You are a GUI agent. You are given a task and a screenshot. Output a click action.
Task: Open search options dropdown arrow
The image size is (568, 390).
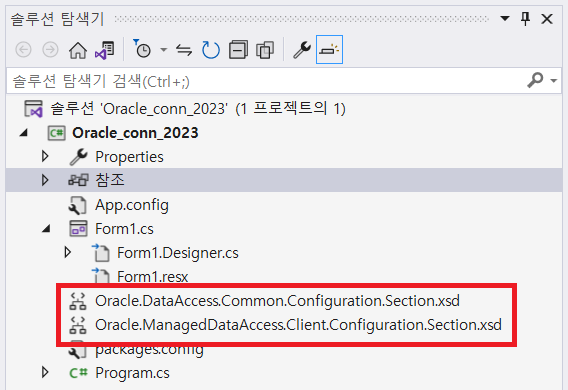point(554,81)
